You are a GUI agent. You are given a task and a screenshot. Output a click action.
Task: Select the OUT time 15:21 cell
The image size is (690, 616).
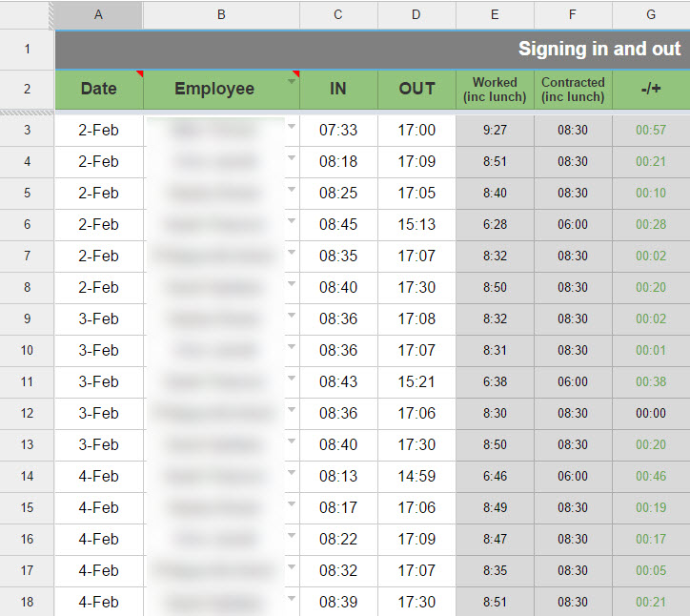[416, 381]
